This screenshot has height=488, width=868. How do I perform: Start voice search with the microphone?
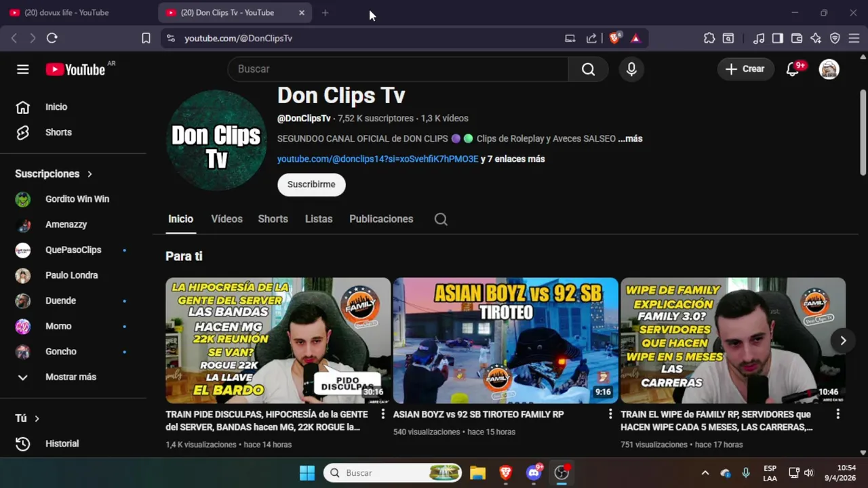click(x=631, y=69)
